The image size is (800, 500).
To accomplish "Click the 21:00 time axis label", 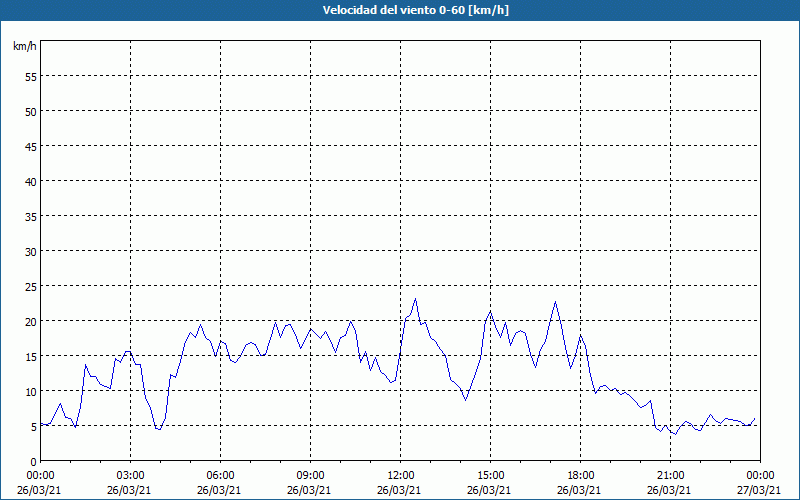I will (x=670, y=476).
